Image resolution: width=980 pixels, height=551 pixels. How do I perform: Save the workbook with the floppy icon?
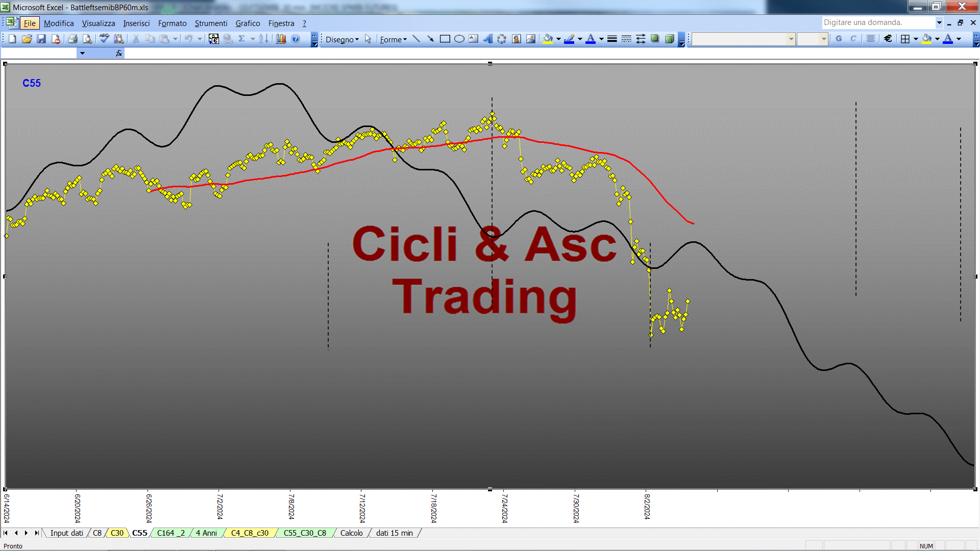click(x=41, y=39)
